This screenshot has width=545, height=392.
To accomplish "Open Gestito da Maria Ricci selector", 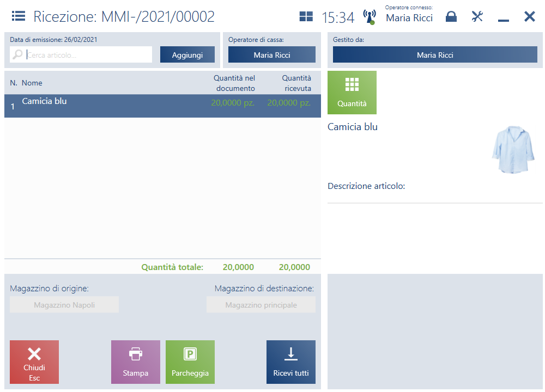I will 435,55.
